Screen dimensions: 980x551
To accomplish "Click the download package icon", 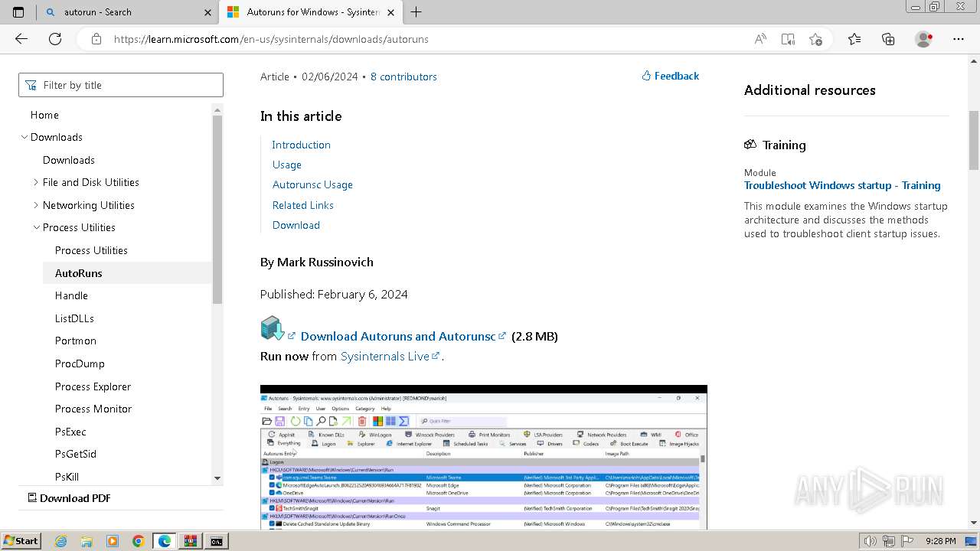I will coord(272,328).
